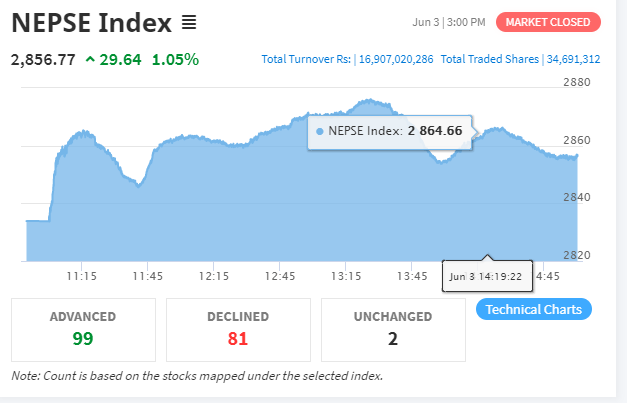Click the blue dot in the tooltip

[x=319, y=131]
